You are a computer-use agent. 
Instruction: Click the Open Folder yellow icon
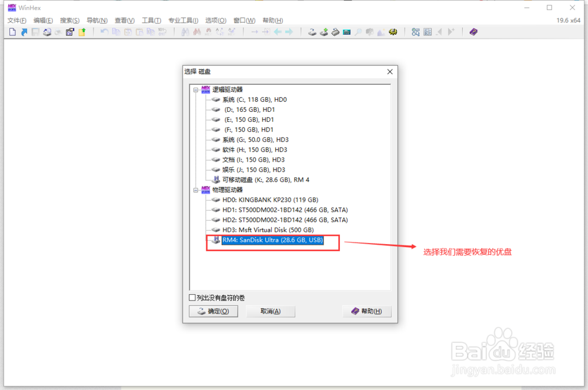coord(82,32)
